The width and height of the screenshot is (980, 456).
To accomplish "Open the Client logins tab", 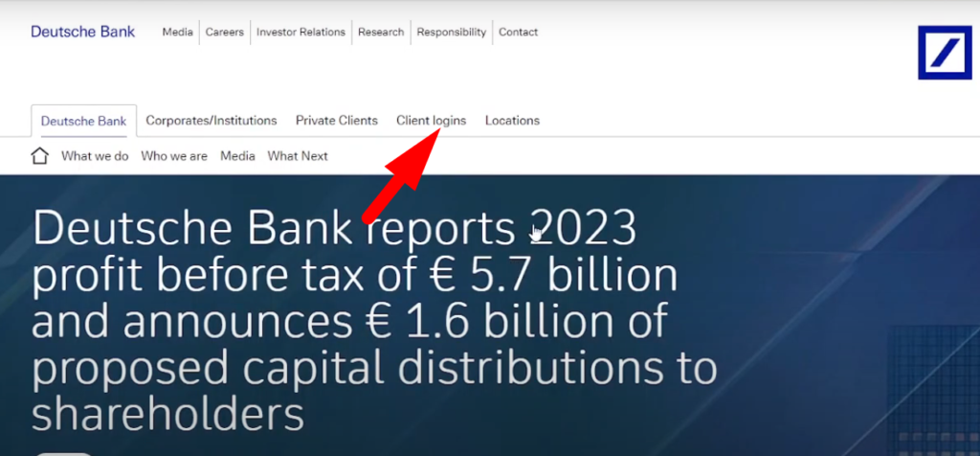I will pyautogui.click(x=431, y=121).
